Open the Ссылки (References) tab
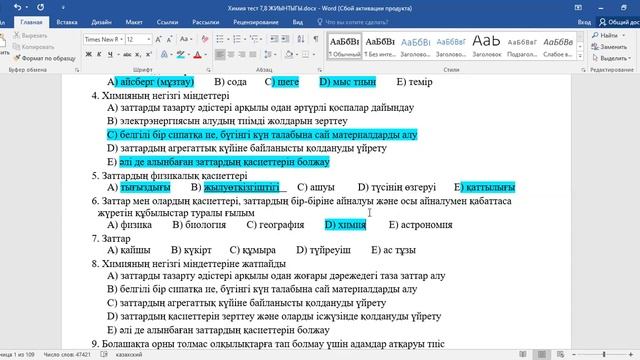The width and height of the screenshot is (640, 360). [167, 22]
